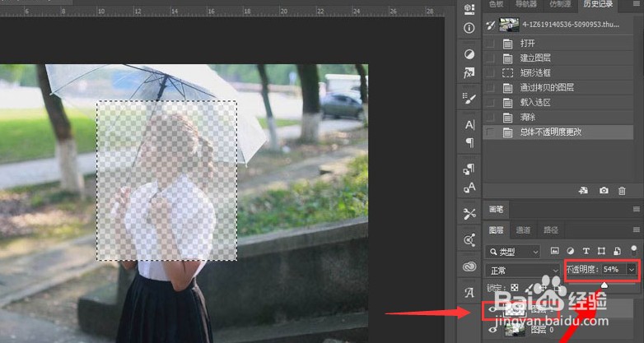644x343 pixels.
Task: Open the 画笔 panel flyout menu
Action: tap(637, 209)
